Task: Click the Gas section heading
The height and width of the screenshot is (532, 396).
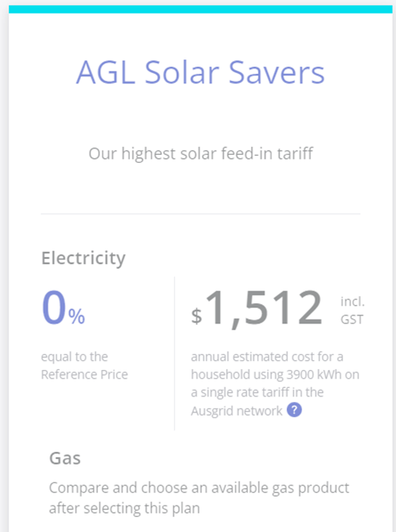Action: [65, 458]
